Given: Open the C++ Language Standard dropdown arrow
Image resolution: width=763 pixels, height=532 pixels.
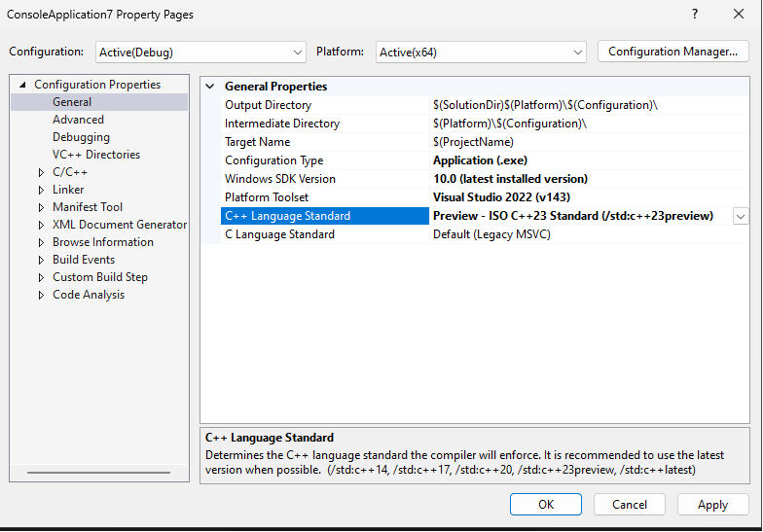Looking at the screenshot, I should tap(741, 216).
